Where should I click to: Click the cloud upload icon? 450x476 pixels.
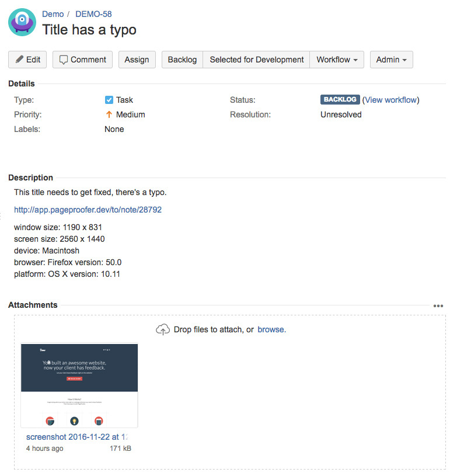click(x=163, y=329)
